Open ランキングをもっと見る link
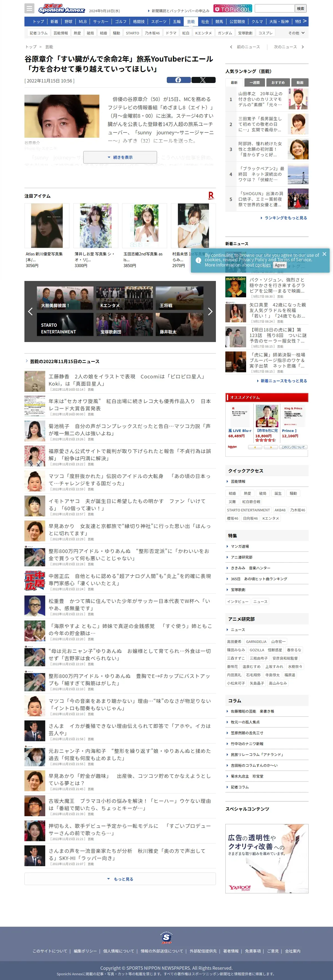Image resolution: width=333 pixels, height=980 pixels. pyautogui.click(x=284, y=218)
